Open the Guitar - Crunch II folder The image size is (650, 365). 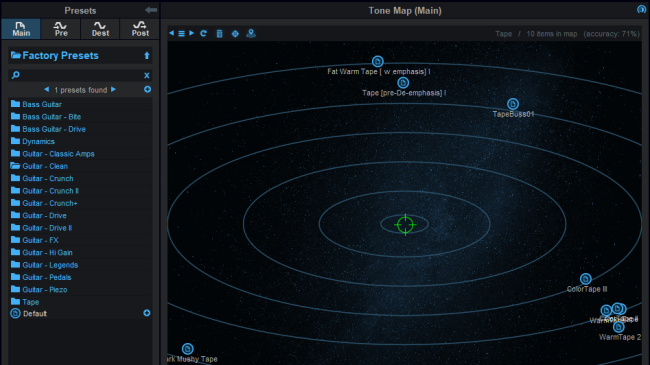(x=44, y=191)
